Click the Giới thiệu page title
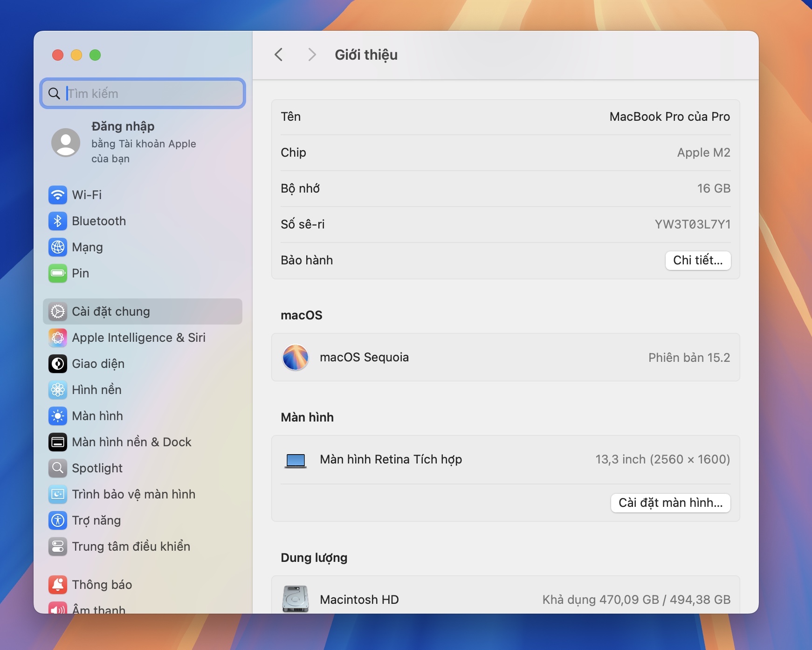This screenshot has width=812, height=650. [x=366, y=55]
